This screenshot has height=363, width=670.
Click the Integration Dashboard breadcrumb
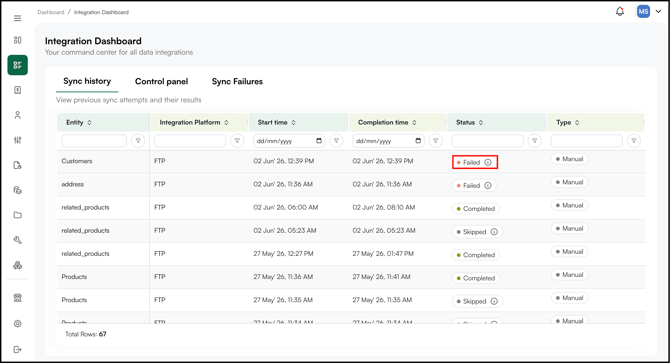(x=101, y=12)
